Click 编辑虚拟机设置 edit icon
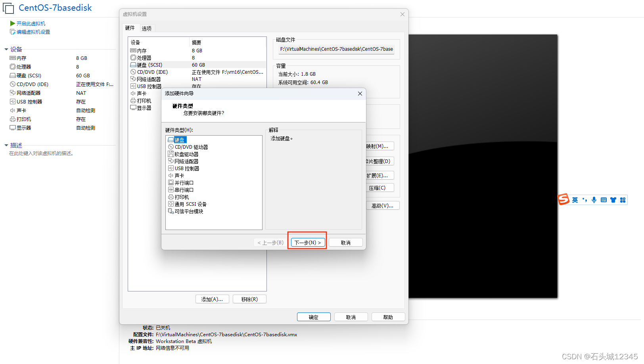This screenshot has height=364, width=644. pyautogui.click(x=13, y=32)
